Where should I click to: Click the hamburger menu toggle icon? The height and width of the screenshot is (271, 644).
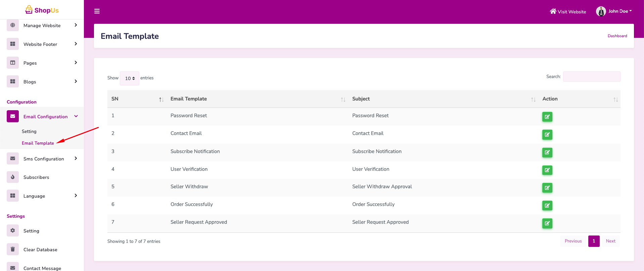coord(97,11)
